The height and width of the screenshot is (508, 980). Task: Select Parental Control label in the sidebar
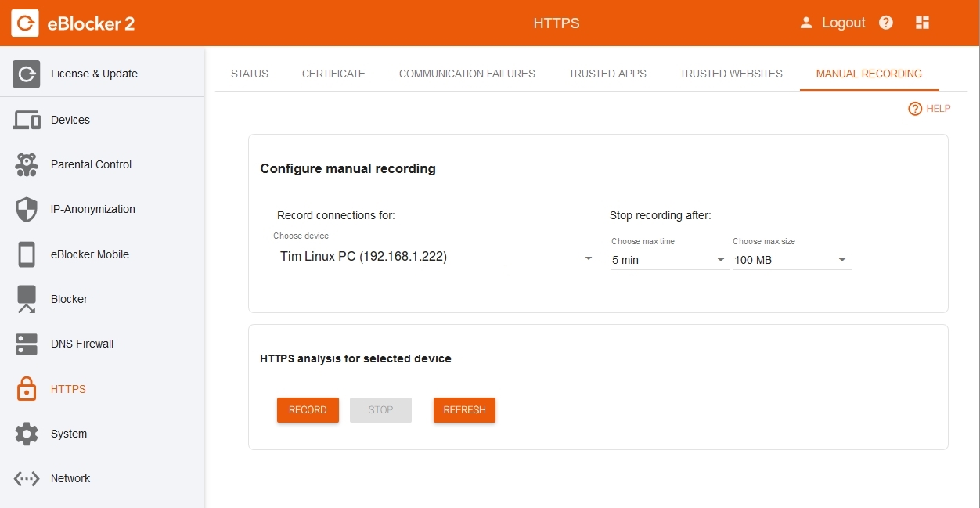(x=91, y=164)
